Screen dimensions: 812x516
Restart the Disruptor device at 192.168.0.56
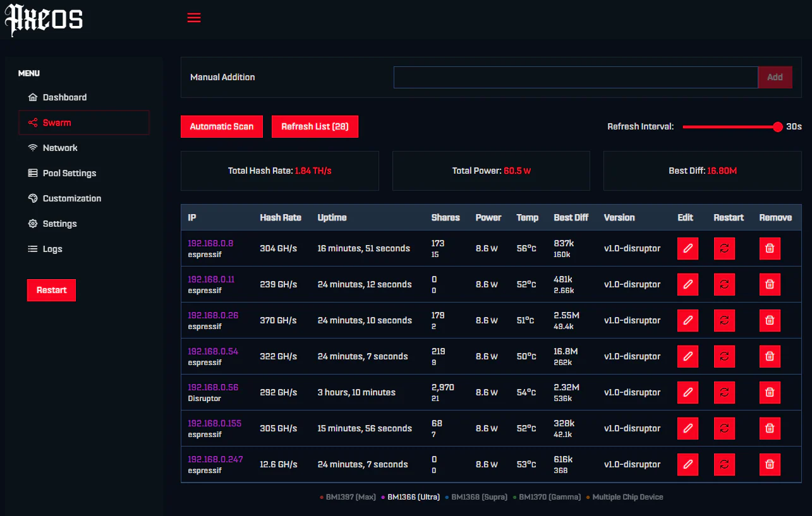tap(724, 392)
